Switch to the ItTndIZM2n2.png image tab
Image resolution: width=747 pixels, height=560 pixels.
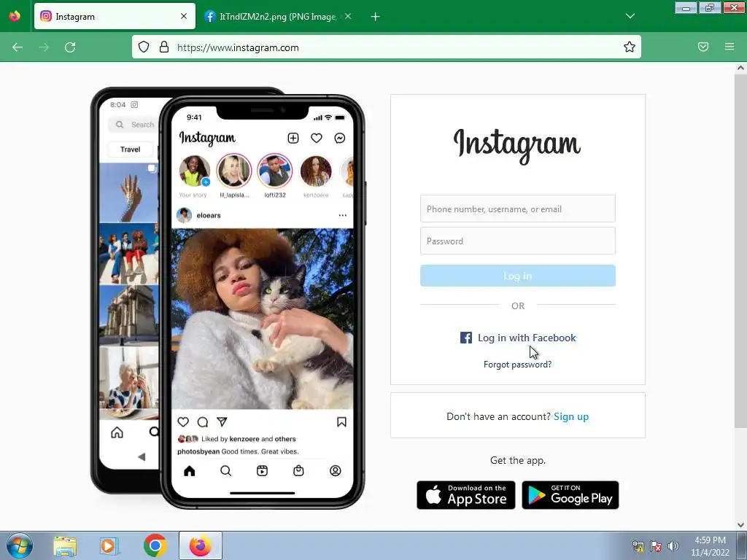[x=278, y=17]
